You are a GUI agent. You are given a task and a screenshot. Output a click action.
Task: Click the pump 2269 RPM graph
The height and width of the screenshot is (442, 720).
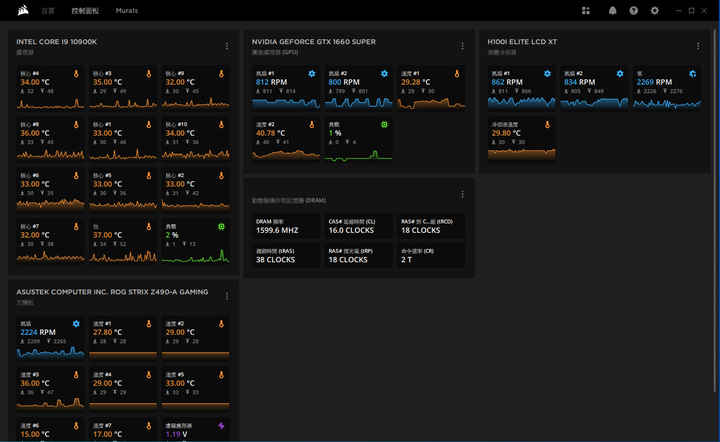pos(667,104)
